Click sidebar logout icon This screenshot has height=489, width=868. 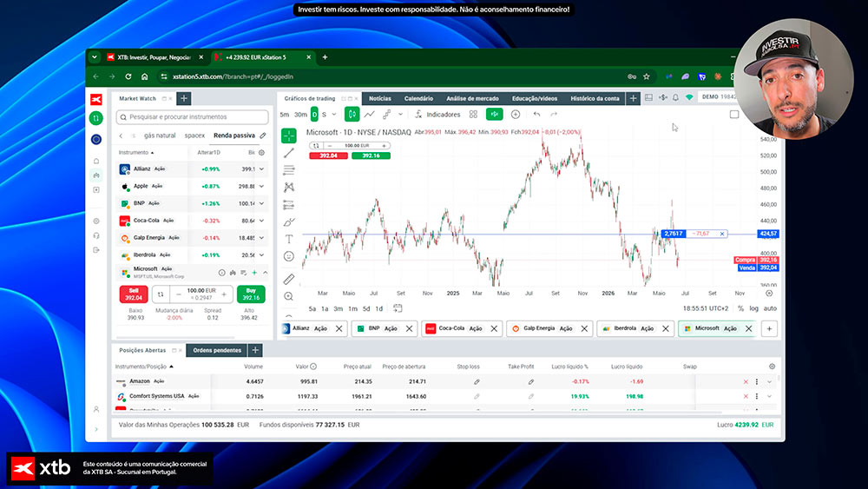click(x=96, y=250)
